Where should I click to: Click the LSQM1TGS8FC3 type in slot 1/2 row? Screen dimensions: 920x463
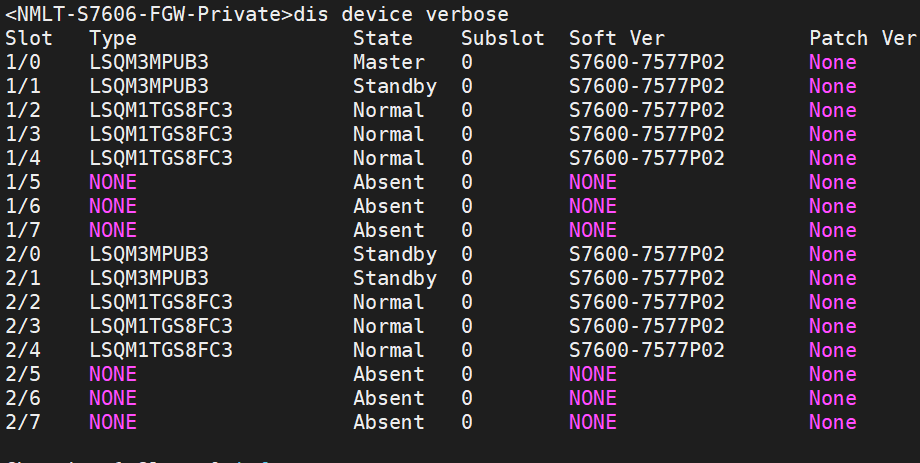pos(160,110)
